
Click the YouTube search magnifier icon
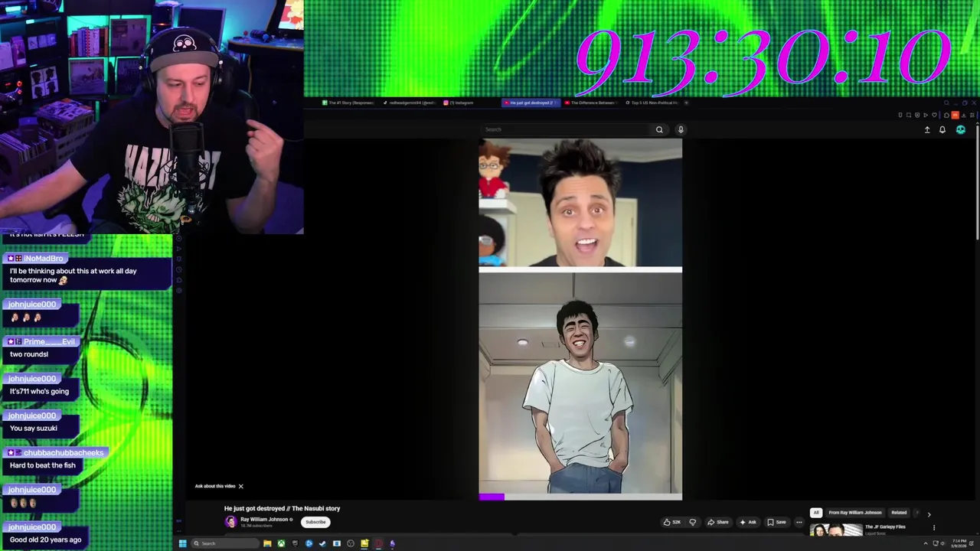tap(658, 129)
